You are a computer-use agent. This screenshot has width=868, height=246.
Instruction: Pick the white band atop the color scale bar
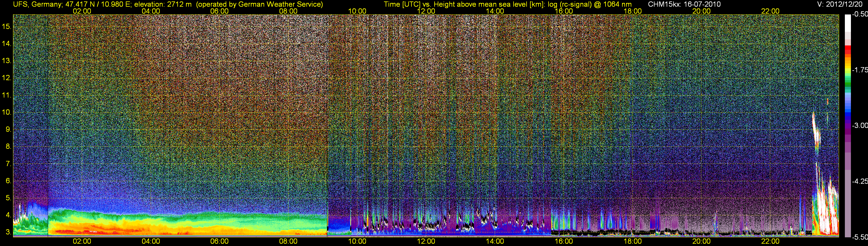tap(847, 22)
